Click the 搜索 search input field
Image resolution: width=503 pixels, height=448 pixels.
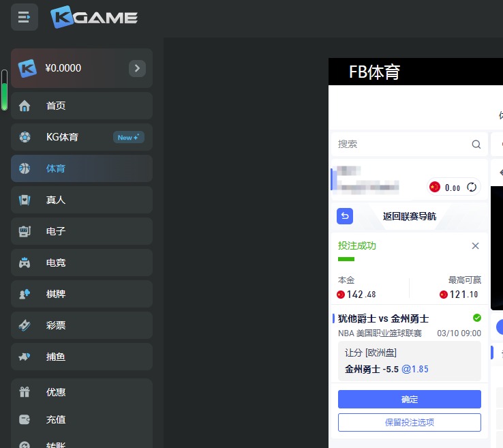[x=410, y=144]
